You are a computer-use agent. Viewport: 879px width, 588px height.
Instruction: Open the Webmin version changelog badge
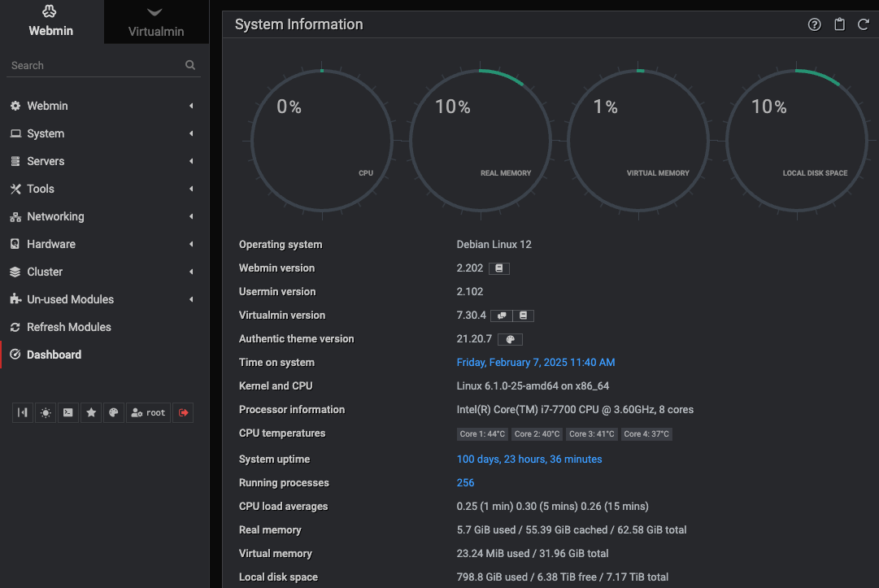coord(499,268)
